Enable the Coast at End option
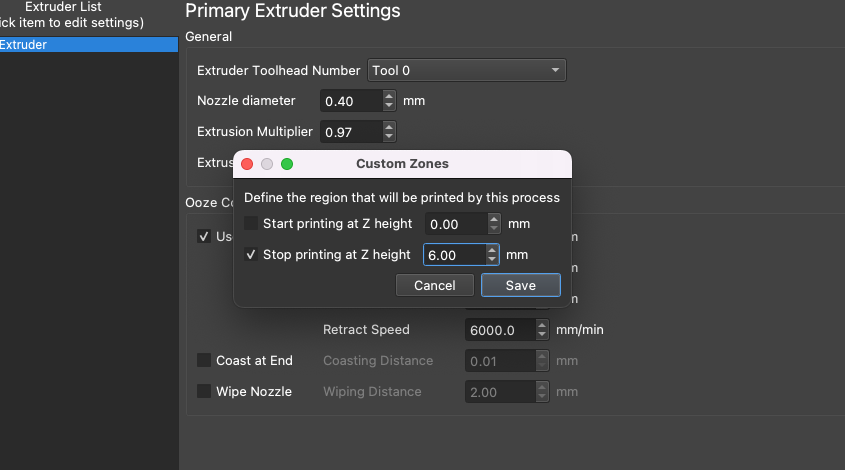The width and height of the screenshot is (845, 470). coord(204,360)
